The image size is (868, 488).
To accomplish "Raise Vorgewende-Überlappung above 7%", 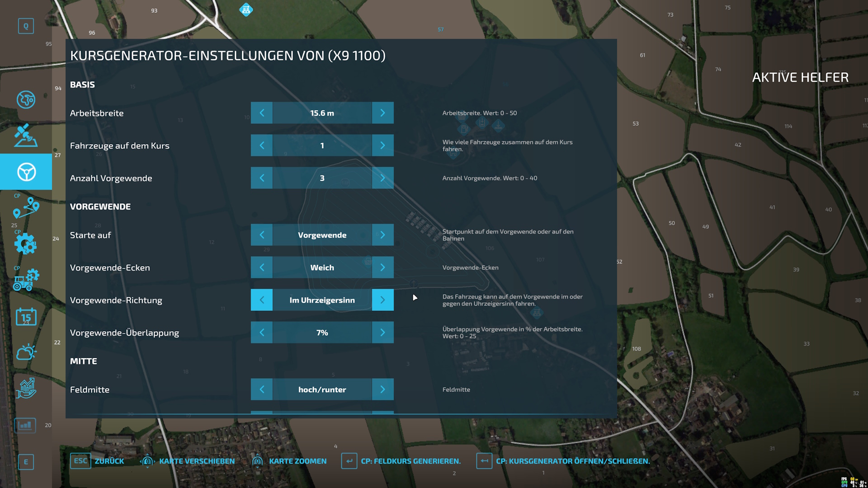I will [382, 332].
